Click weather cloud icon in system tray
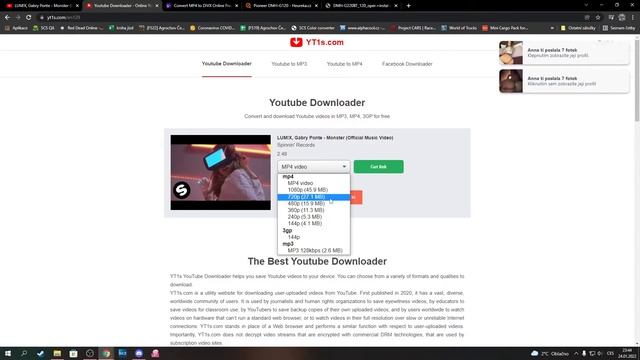 tap(535, 353)
